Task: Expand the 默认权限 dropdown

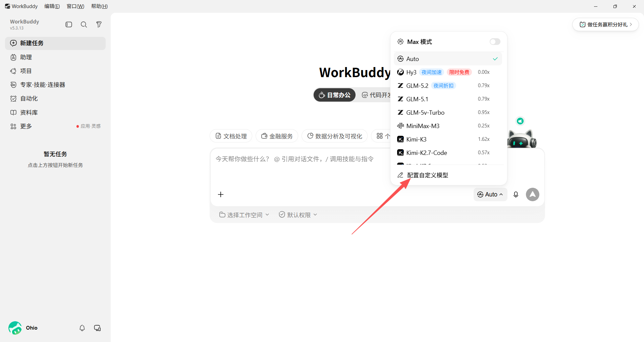Action: [298, 215]
